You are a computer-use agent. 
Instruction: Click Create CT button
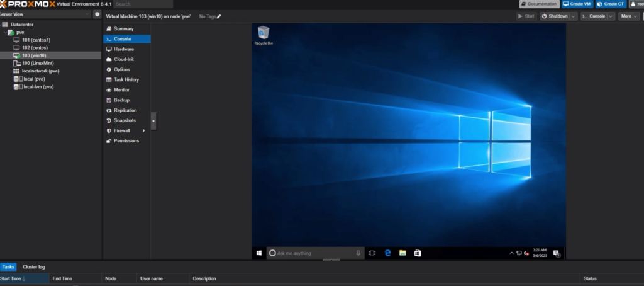point(611,4)
